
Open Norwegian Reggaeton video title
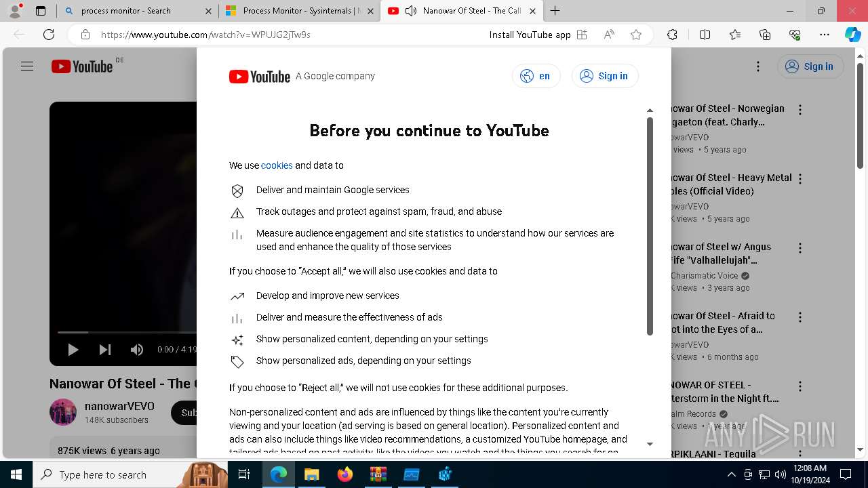(x=728, y=115)
